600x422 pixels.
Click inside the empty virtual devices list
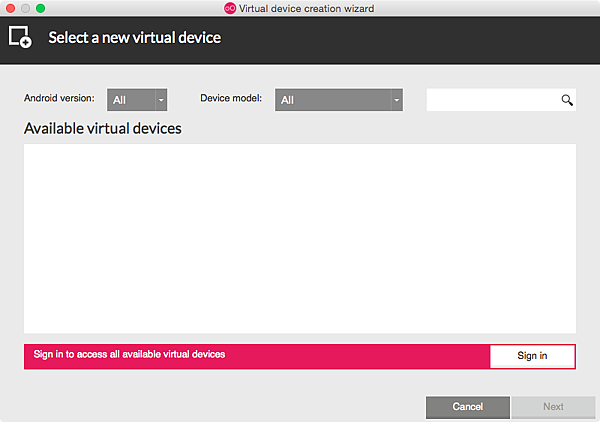[x=300, y=238]
